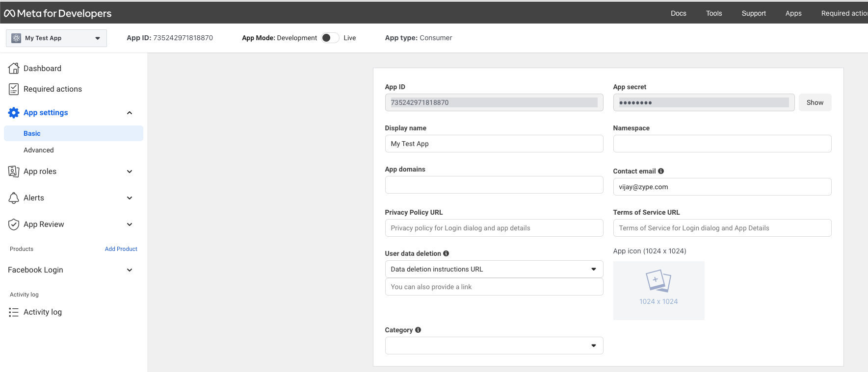Screen dimensions: 868x372
Task: Click the Contact email info icon
Action: (661, 171)
